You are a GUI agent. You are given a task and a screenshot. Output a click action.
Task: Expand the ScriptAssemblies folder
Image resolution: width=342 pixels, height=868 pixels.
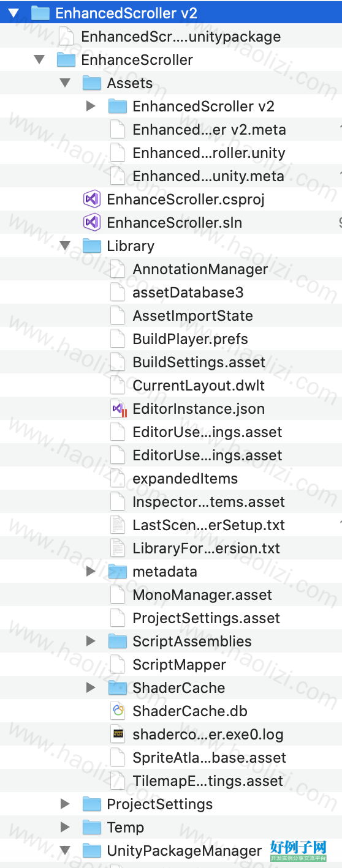coord(91,641)
